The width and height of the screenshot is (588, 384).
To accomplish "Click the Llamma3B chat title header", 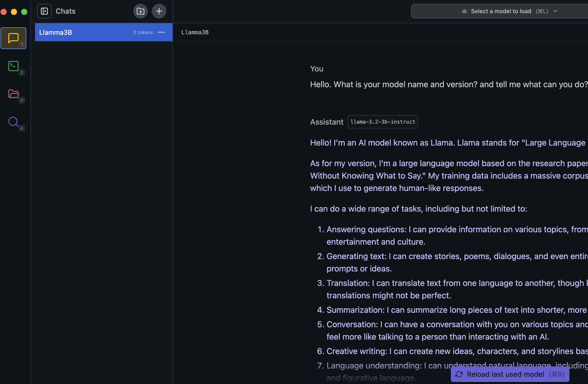I will point(195,32).
